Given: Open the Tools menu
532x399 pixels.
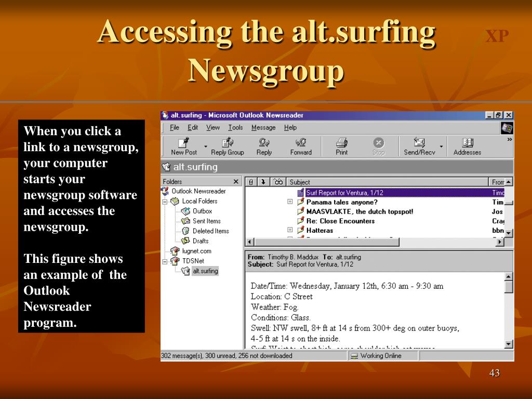Looking at the screenshot, I should [x=235, y=128].
